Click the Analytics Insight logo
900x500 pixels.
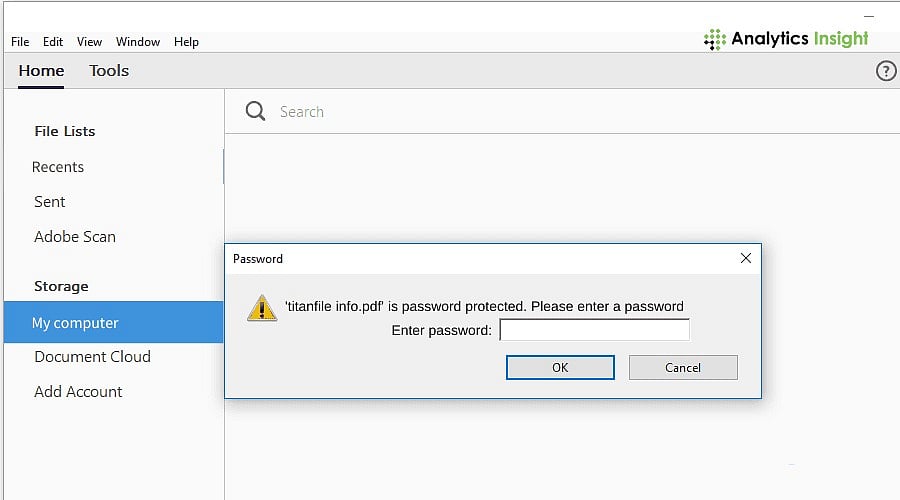click(786, 39)
